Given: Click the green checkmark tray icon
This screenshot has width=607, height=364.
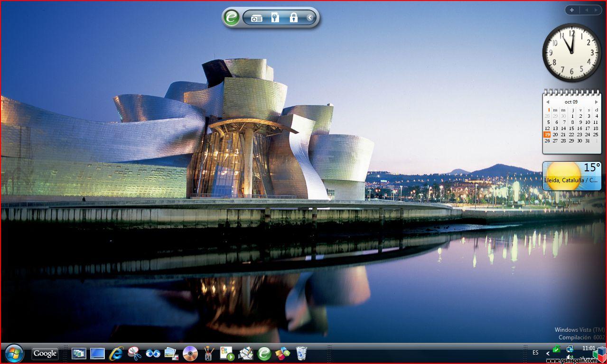Looking at the screenshot, I should point(557,349).
